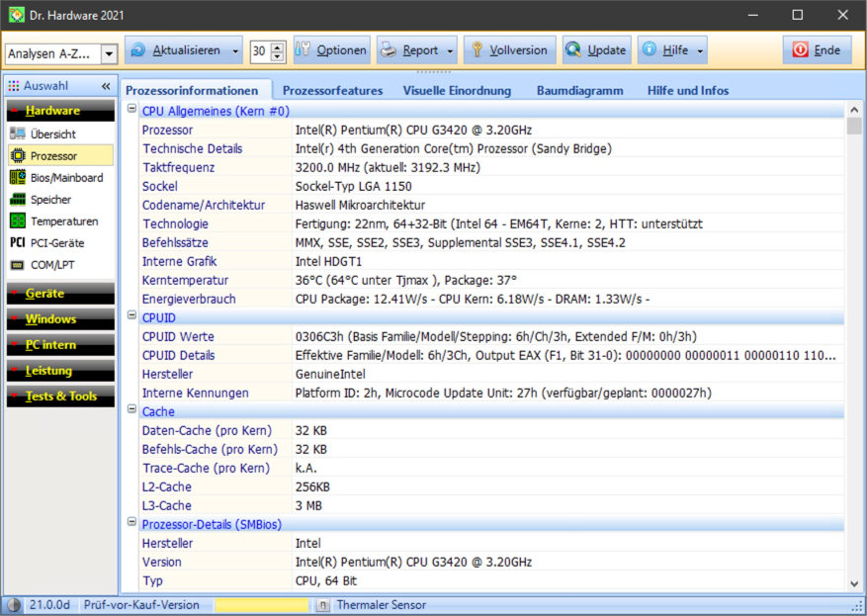Expand the Report dropdown arrow
867x616 pixels.
click(452, 50)
